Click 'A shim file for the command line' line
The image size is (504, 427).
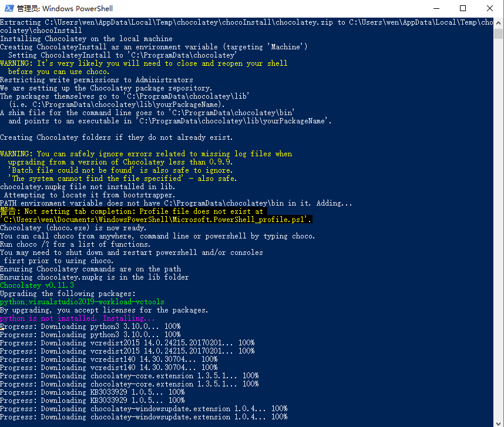147,112
